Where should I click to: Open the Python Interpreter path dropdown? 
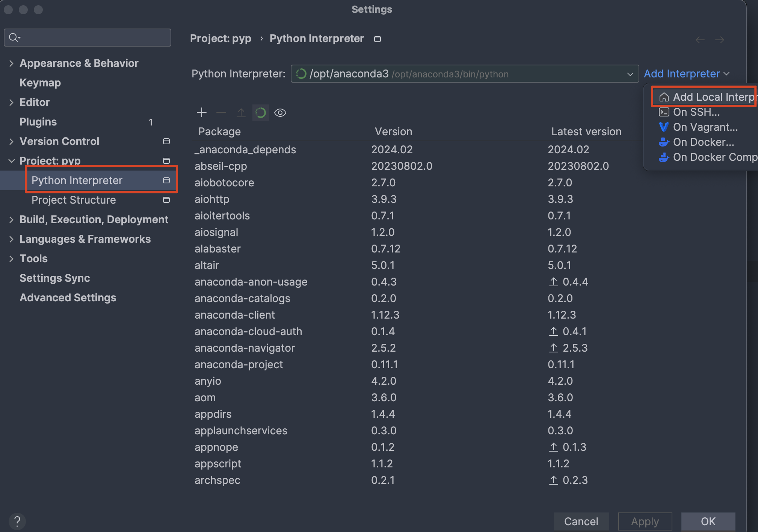pyautogui.click(x=630, y=74)
